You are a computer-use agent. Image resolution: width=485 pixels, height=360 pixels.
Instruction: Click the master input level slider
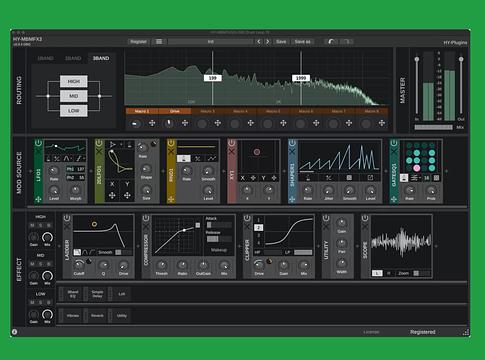(417, 85)
